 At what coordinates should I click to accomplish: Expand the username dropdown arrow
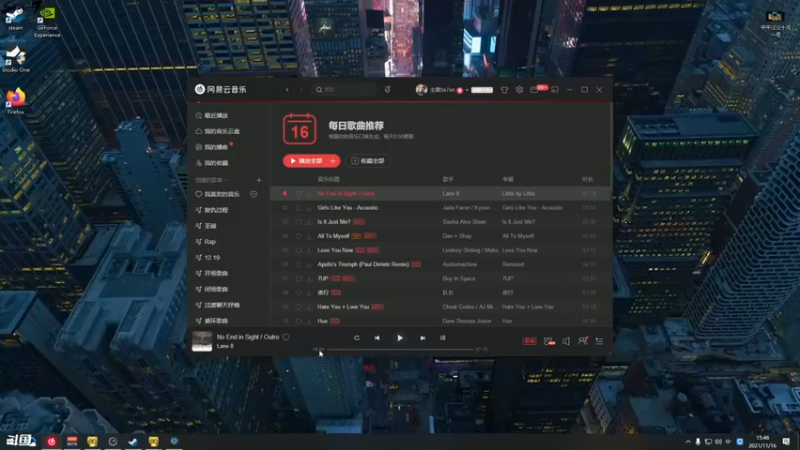[x=467, y=90]
